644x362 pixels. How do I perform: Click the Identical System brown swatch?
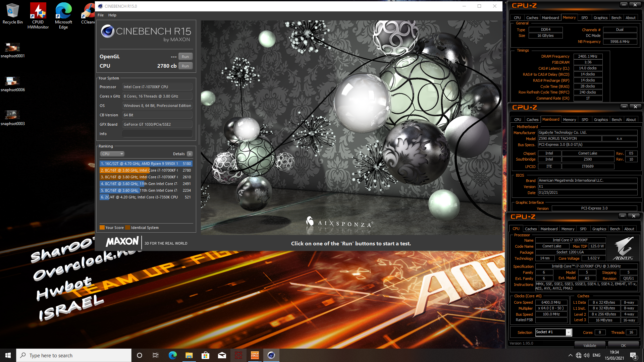click(x=127, y=228)
